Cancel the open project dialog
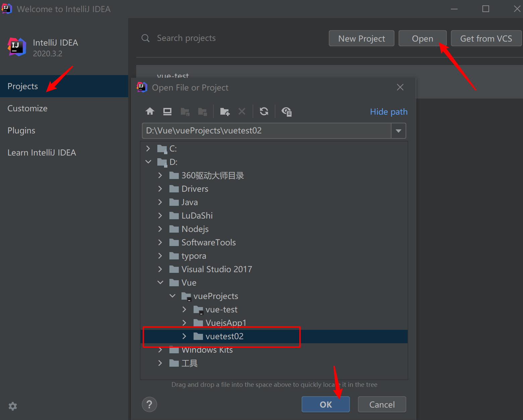Image resolution: width=523 pixels, height=420 pixels. click(382, 405)
